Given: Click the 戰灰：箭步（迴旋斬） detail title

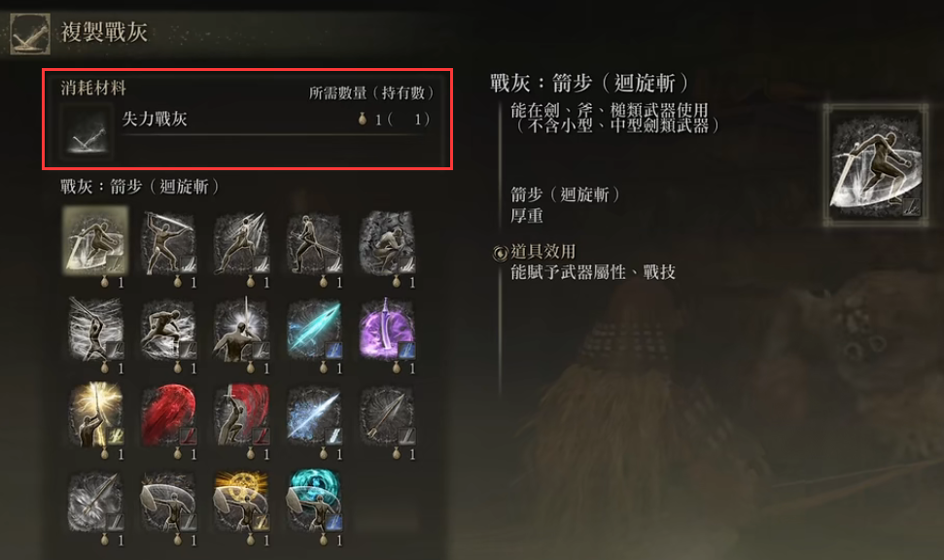Looking at the screenshot, I should 590,83.
